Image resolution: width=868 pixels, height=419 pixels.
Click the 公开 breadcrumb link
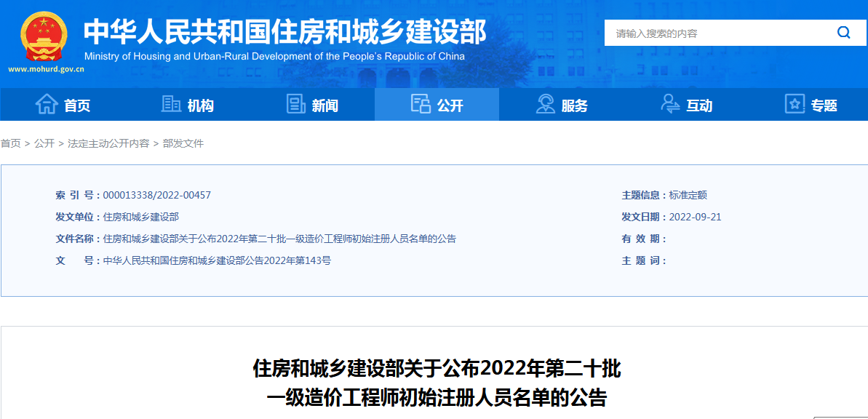[44, 144]
